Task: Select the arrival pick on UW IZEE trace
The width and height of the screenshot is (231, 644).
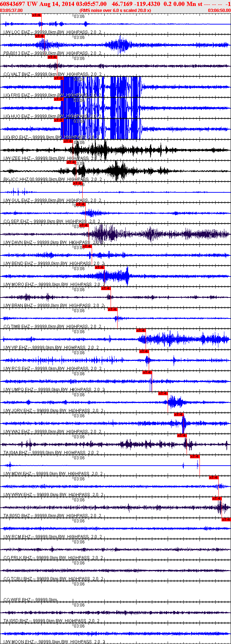Action: (68, 141)
